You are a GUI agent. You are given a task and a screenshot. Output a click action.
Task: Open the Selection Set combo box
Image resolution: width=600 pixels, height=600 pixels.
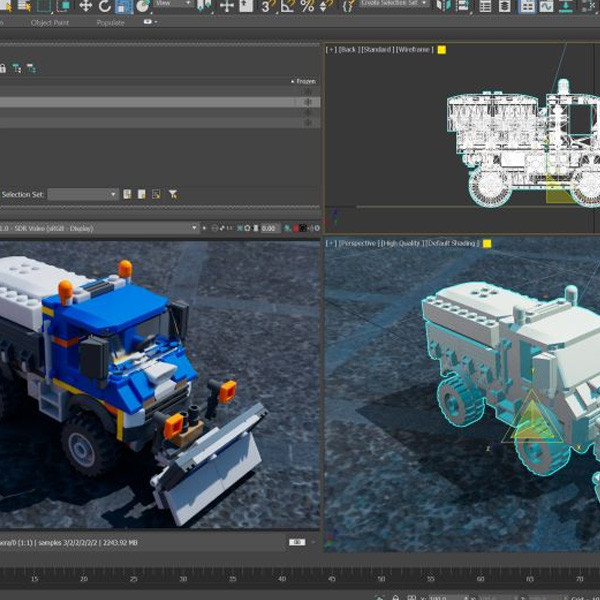tap(82, 194)
